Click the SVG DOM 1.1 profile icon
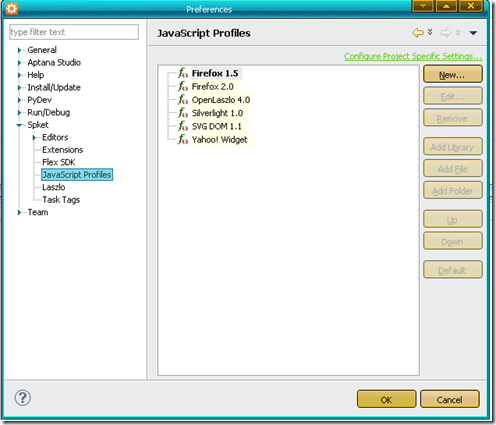This screenshot has height=425, width=496. point(183,126)
